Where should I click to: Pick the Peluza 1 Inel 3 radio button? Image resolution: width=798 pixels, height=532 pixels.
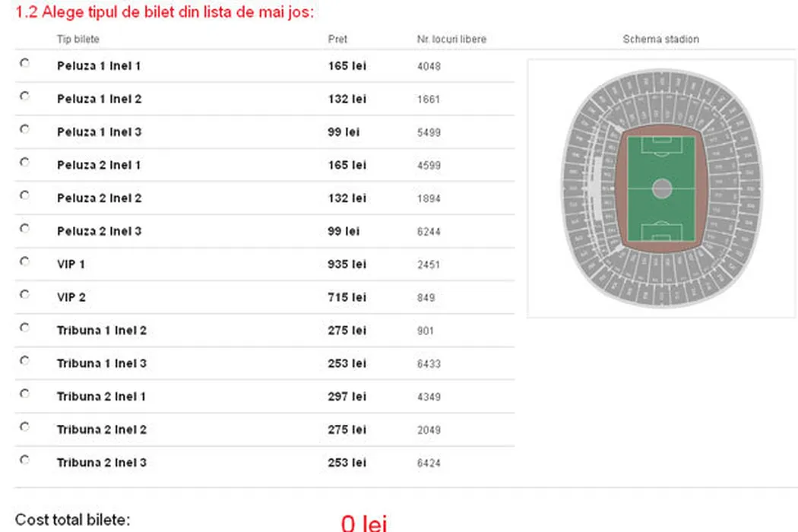(x=24, y=129)
